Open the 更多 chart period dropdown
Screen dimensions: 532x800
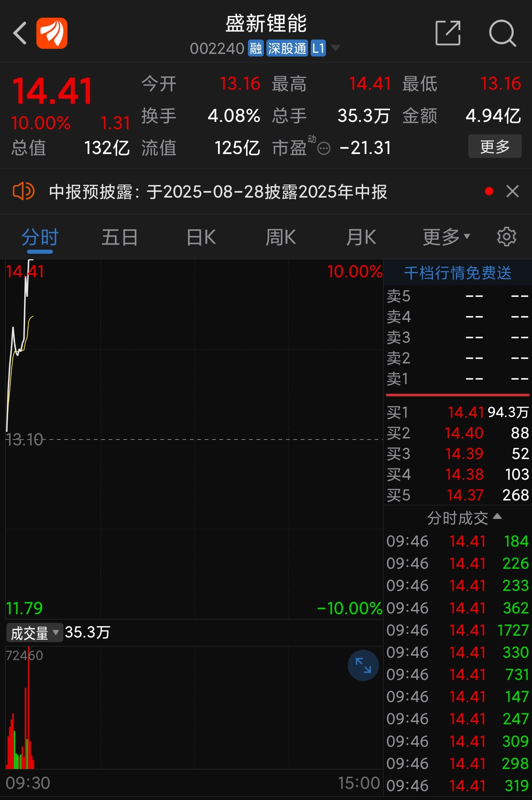tap(447, 237)
